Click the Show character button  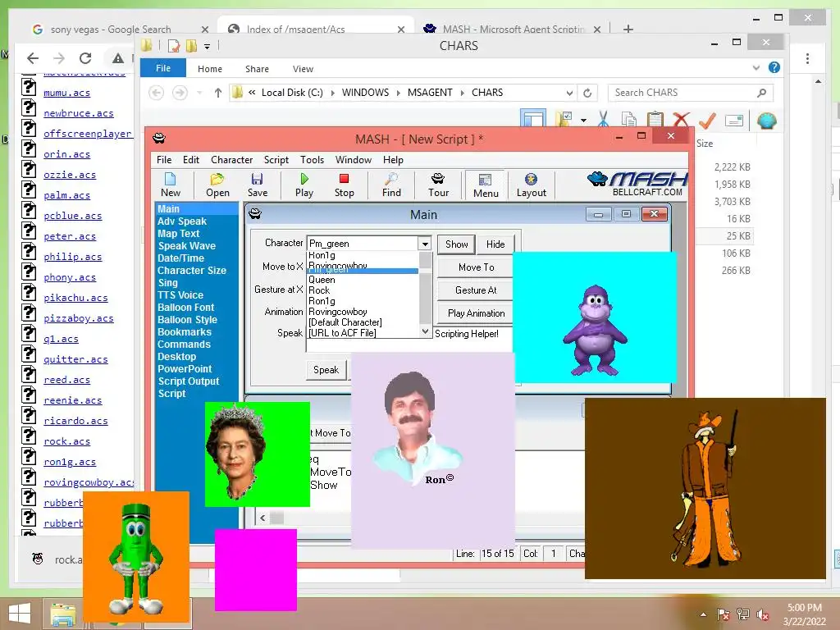[456, 244]
